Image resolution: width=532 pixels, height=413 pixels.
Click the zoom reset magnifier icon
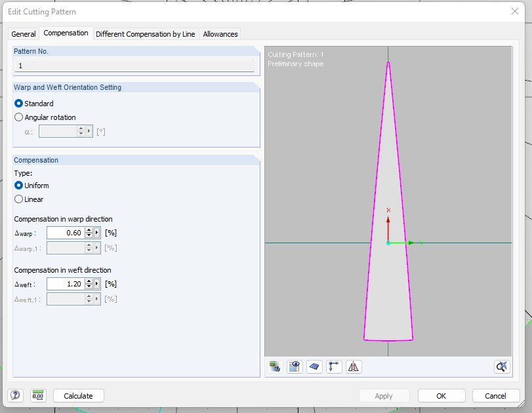pos(502,367)
